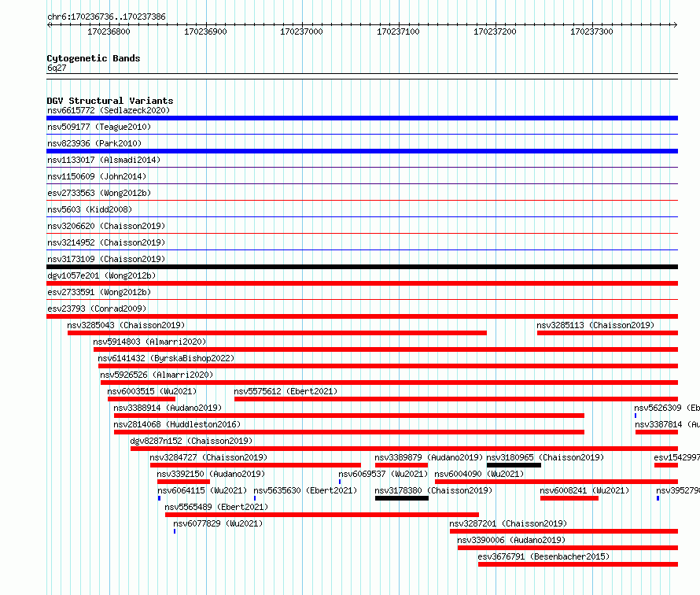
Task: Click nsv3287201 (Chaisson2019) label
Action: (508, 523)
